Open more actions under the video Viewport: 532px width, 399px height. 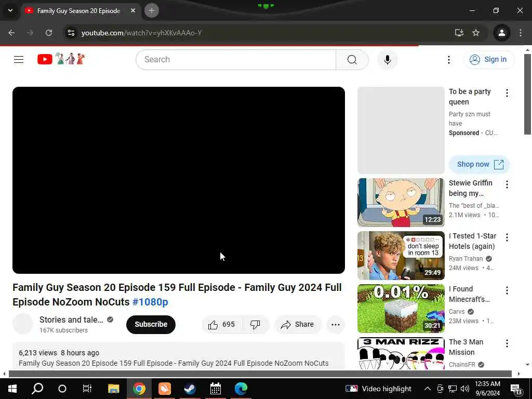tap(335, 324)
